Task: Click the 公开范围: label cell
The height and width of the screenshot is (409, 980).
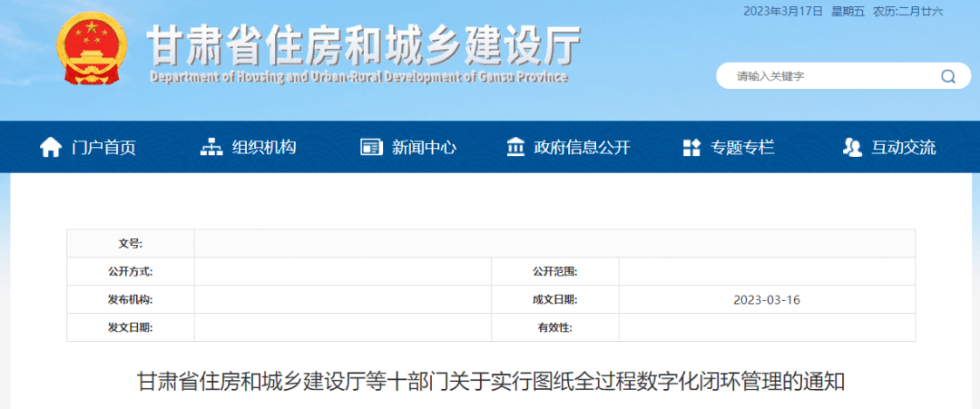Action: point(555,272)
